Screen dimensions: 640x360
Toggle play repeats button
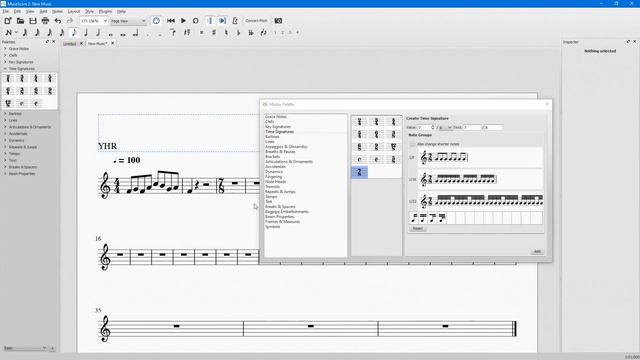210,21
